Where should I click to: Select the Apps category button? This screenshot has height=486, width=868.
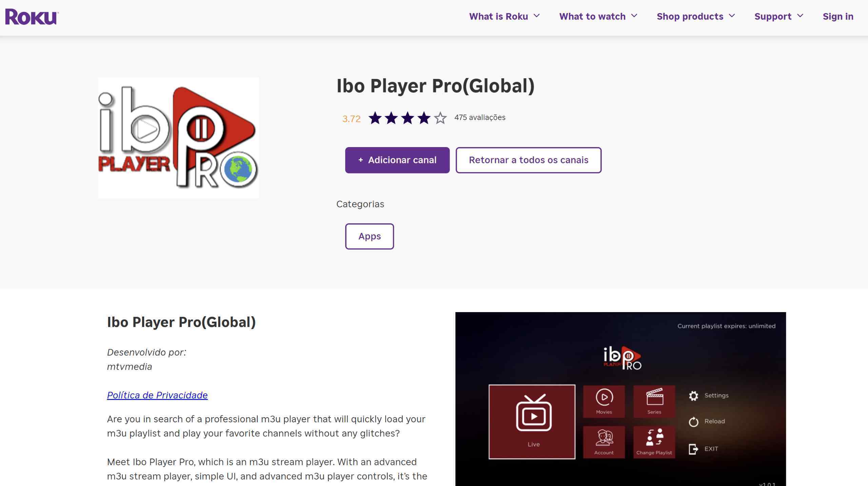(370, 236)
